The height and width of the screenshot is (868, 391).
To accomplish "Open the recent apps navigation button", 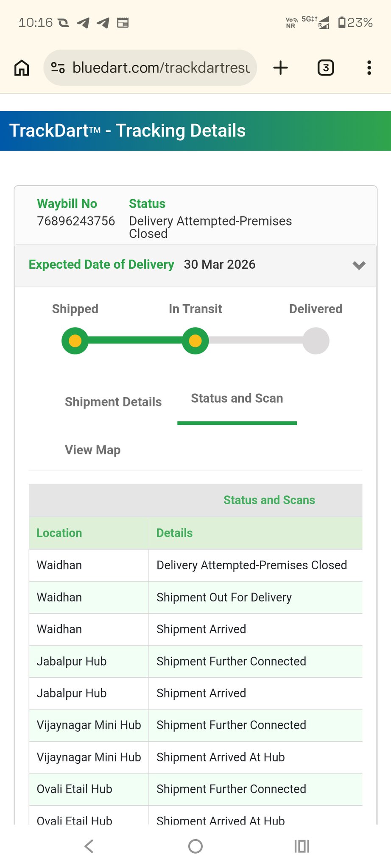I will point(302,846).
